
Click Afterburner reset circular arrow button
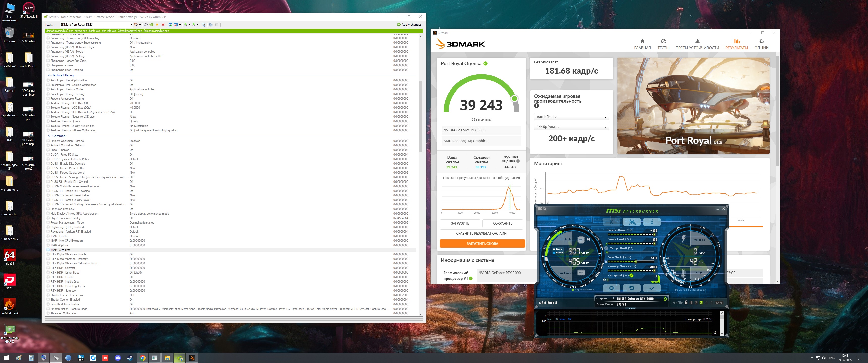pyautogui.click(x=632, y=288)
